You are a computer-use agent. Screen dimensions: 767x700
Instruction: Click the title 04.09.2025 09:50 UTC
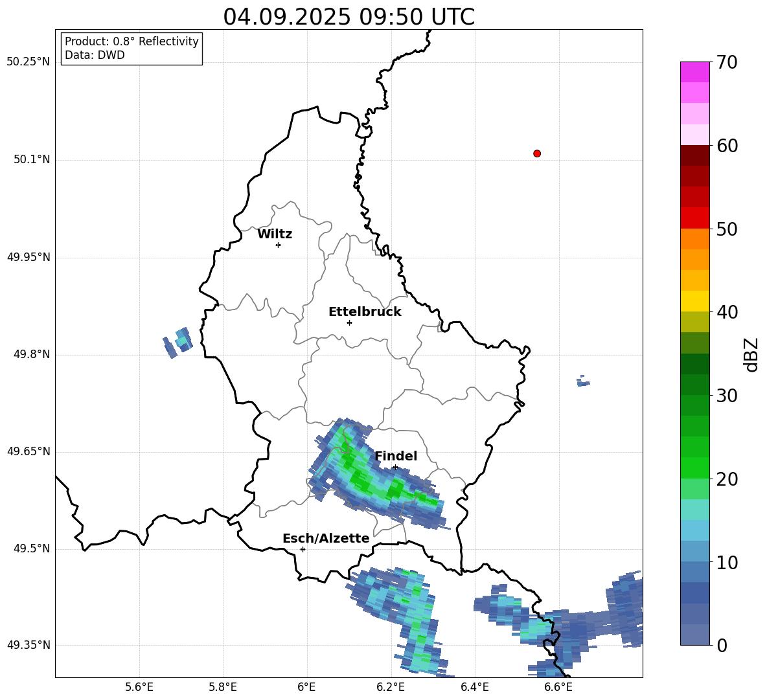(x=349, y=17)
